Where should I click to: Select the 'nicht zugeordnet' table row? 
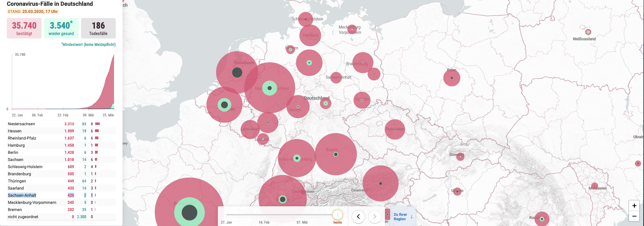[61, 217]
